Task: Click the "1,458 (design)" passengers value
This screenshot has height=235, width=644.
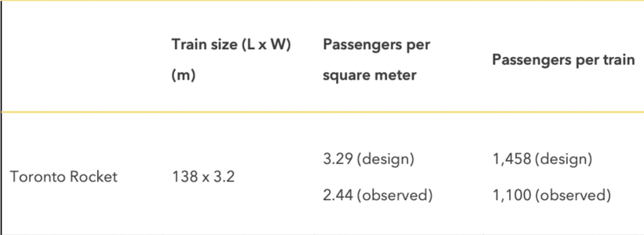Action: 542,160
